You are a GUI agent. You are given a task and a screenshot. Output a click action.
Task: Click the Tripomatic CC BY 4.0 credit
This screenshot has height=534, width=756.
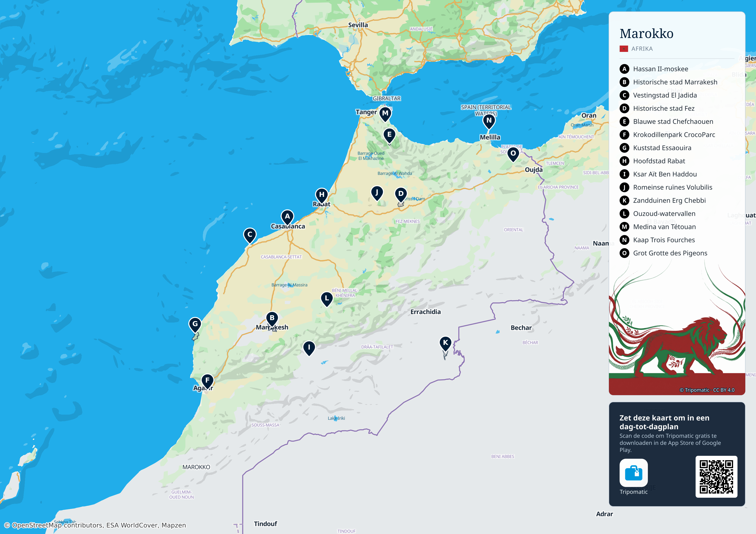(707, 390)
